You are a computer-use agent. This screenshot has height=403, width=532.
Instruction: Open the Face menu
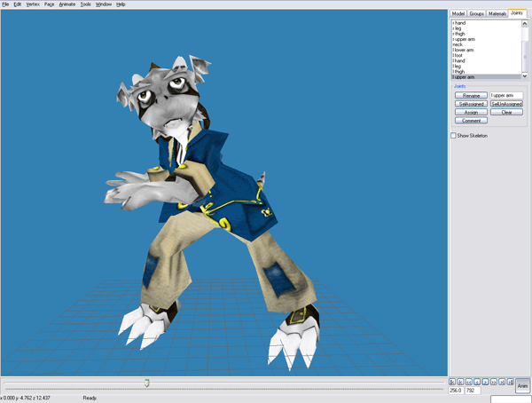tap(49, 4)
